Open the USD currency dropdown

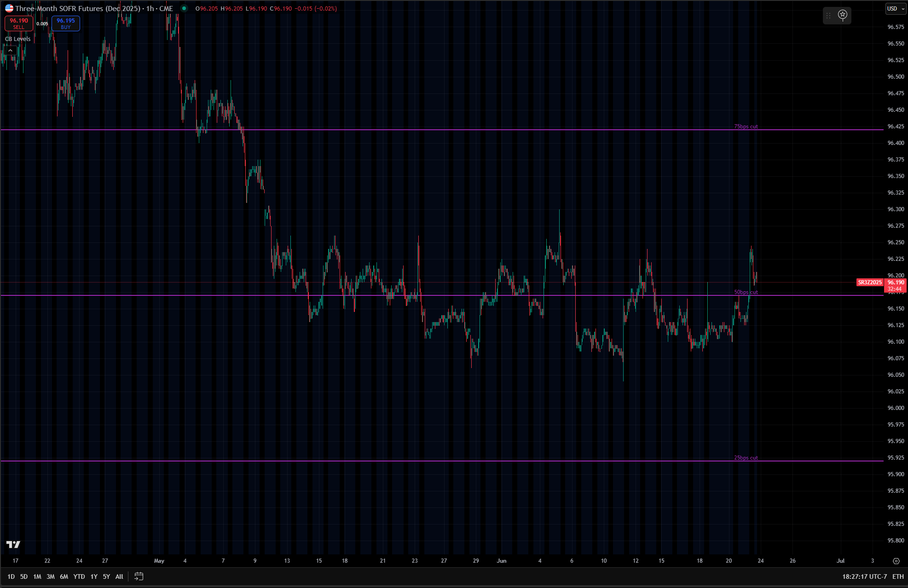pos(896,8)
